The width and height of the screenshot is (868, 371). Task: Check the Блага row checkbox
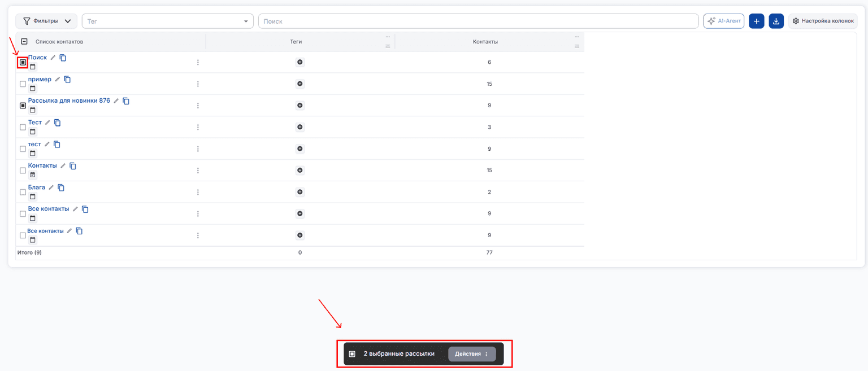pyautogui.click(x=23, y=192)
